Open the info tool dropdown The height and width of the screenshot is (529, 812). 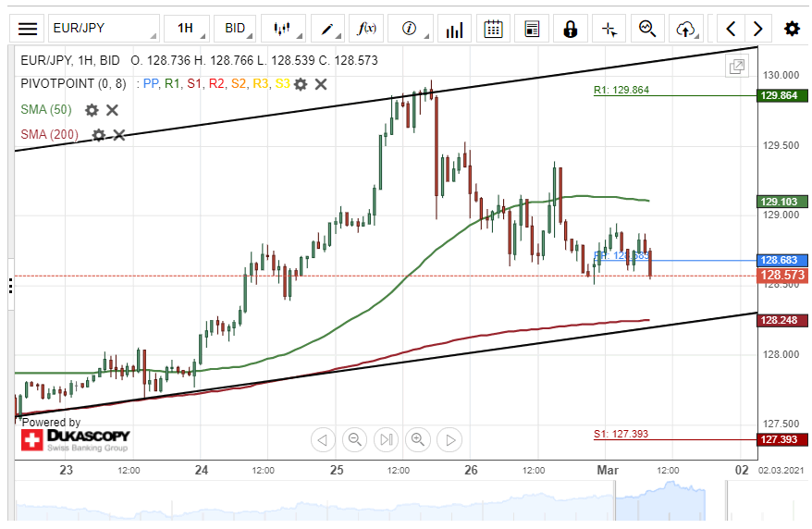(410, 29)
